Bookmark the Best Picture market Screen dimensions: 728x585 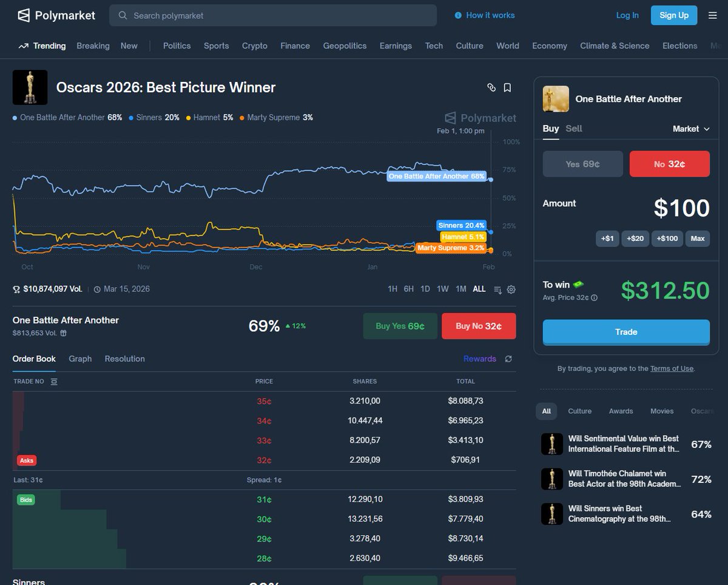(507, 87)
